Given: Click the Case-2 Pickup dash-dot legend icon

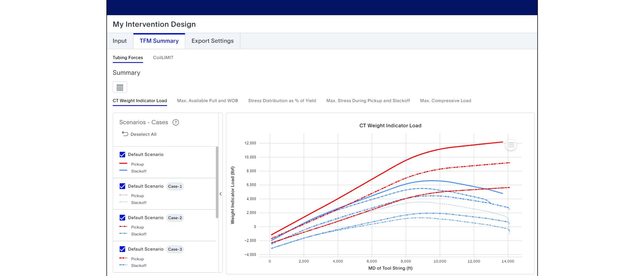Looking at the screenshot, I should (x=123, y=227).
